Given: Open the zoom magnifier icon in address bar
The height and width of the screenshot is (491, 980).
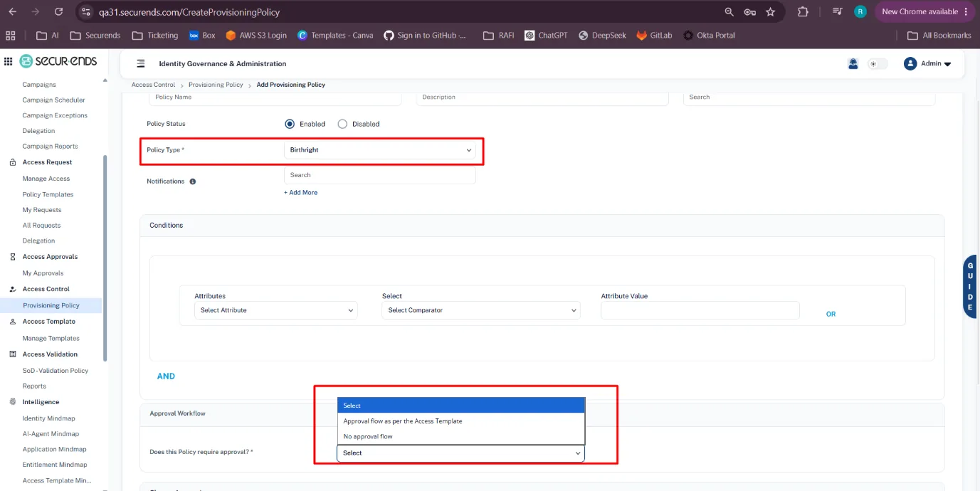Looking at the screenshot, I should tap(729, 11).
